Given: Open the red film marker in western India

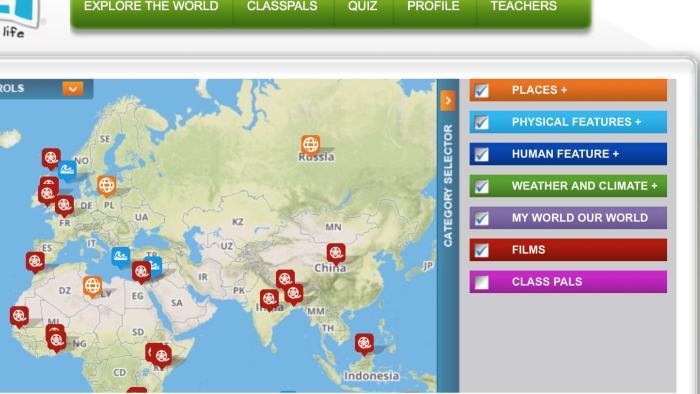Looking at the screenshot, I should (269, 299).
